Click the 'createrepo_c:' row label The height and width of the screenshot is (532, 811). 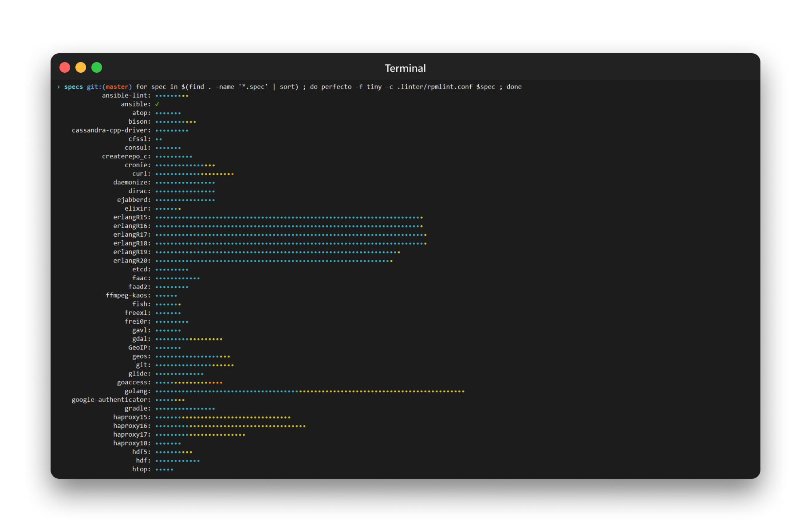tap(126, 156)
